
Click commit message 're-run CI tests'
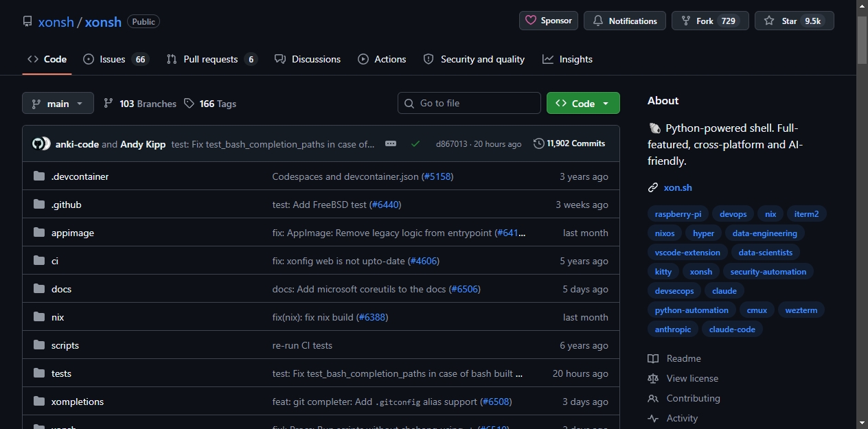(302, 345)
